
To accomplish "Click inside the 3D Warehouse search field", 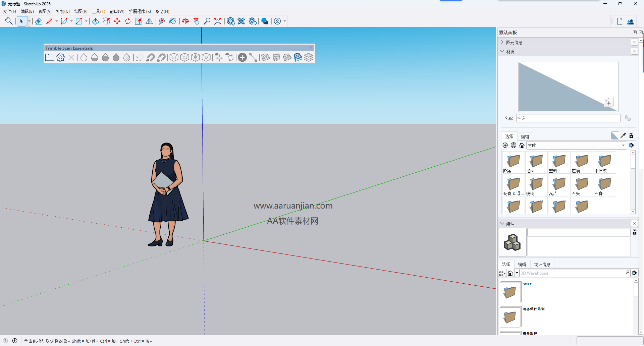I will (x=570, y=273).
